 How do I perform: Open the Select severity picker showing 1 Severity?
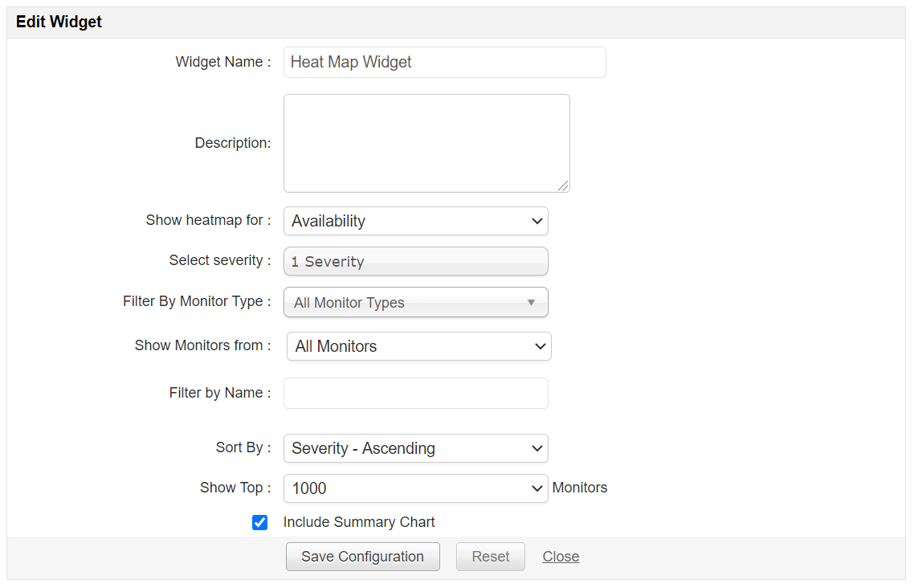click(x=415, y=261)
